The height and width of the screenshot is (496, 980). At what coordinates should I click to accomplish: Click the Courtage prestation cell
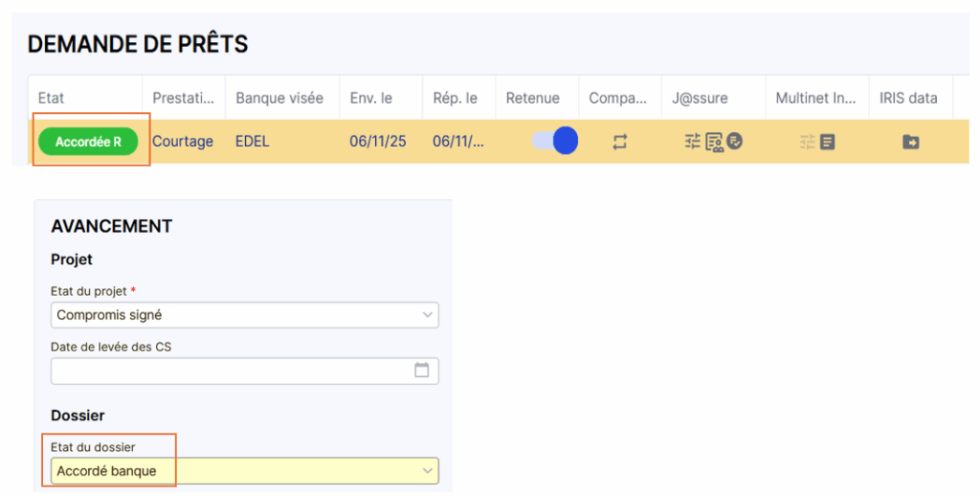coord(182,142)
